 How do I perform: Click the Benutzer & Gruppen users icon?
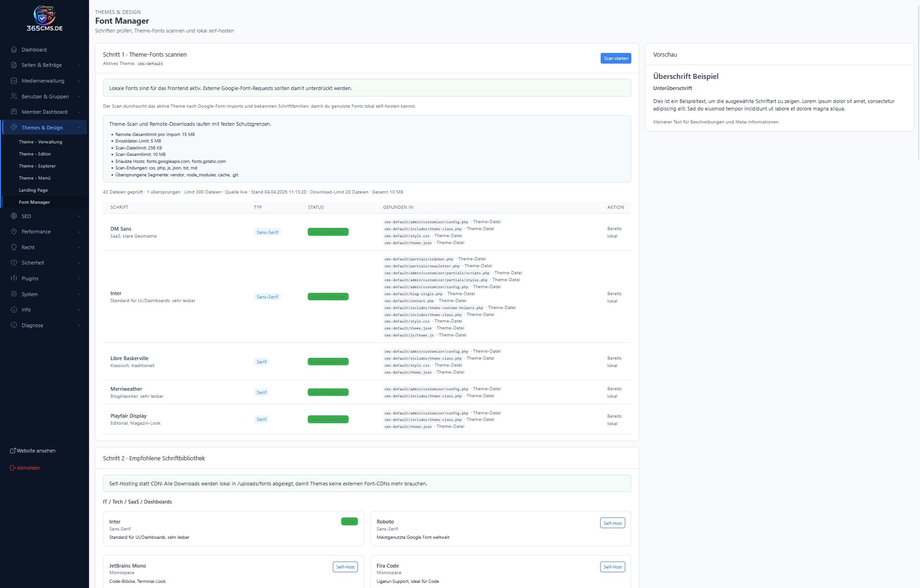tap(14, 97)
